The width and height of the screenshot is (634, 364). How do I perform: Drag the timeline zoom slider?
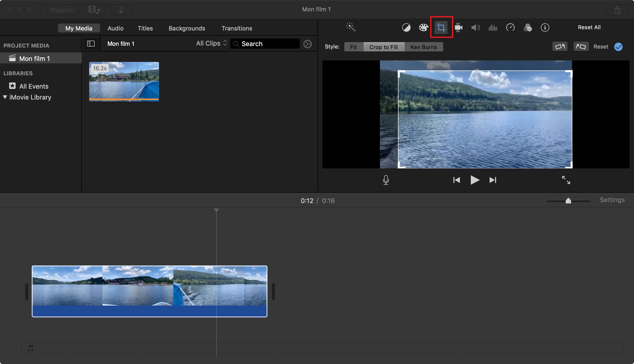pos(568,200)
